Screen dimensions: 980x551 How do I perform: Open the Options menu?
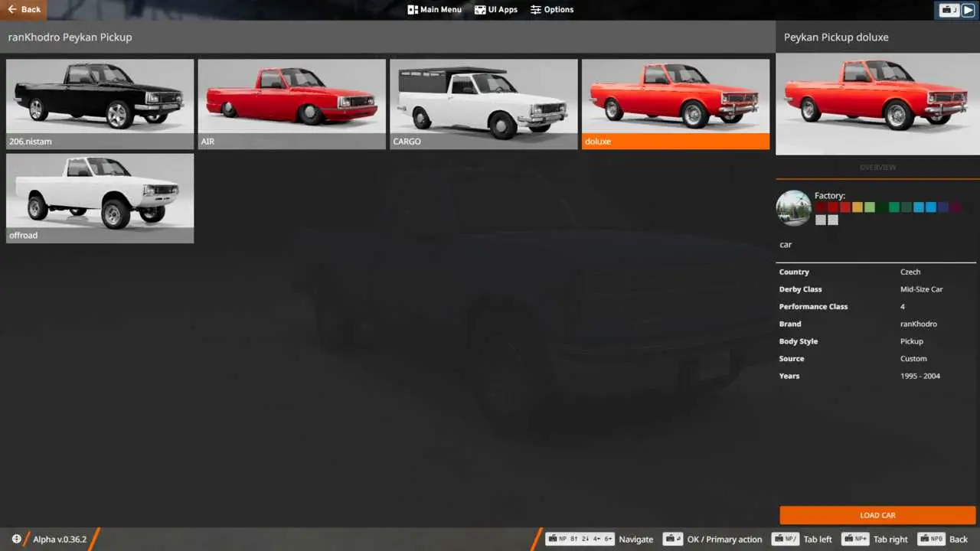pyautogui.click(x=552, y=9)
